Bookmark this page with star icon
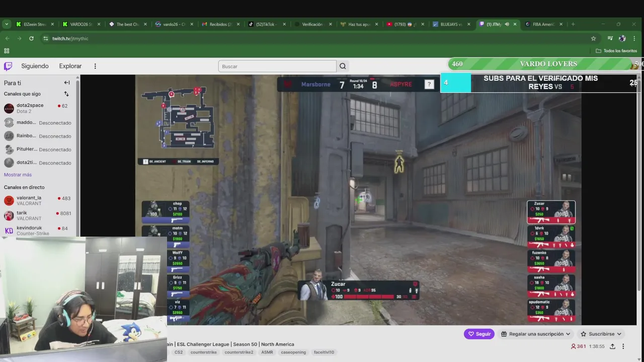Viewport: 644px width, 362px height. pyautogui.click(x=593, y=38)
